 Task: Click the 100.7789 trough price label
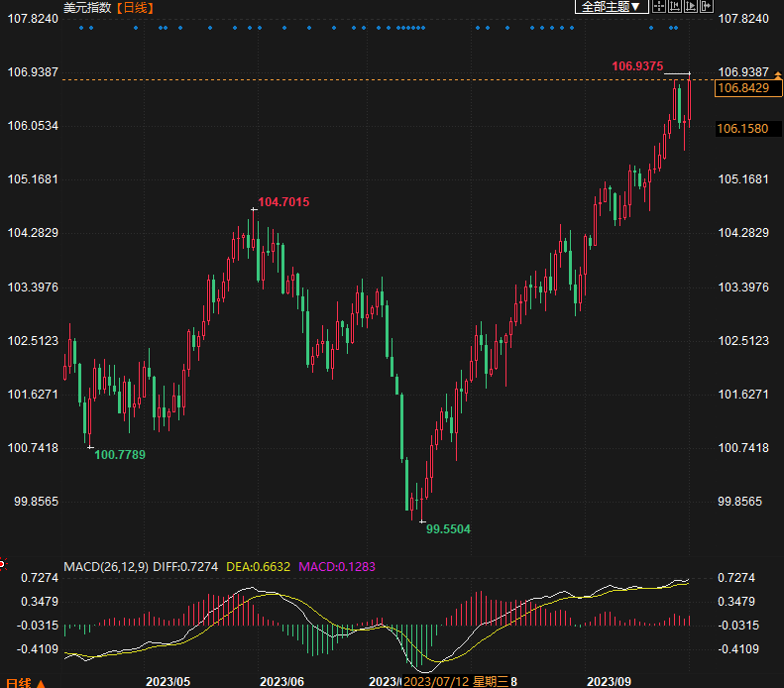tap(120, 454)
